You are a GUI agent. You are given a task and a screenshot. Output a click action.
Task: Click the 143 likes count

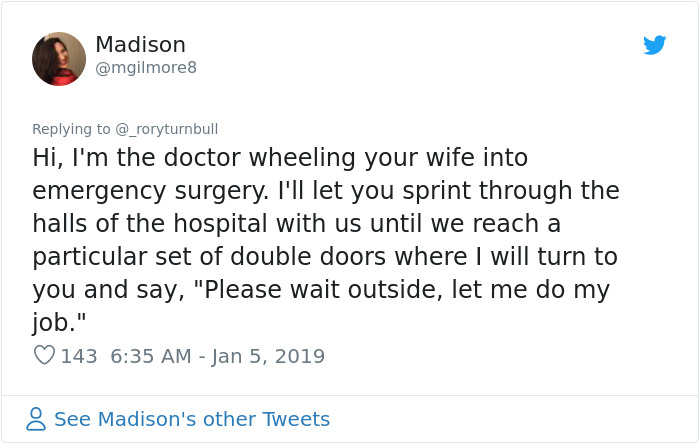[79, 356]
